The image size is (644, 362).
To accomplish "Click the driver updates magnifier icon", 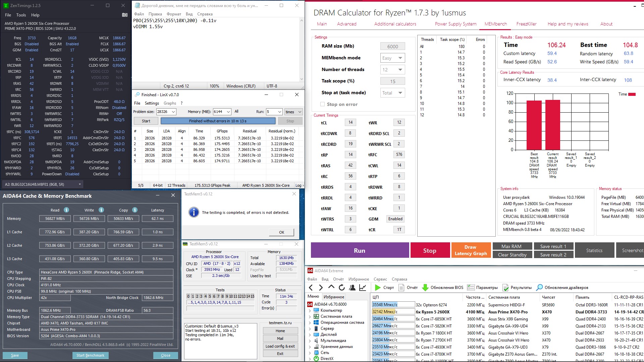I will [539, 288].
